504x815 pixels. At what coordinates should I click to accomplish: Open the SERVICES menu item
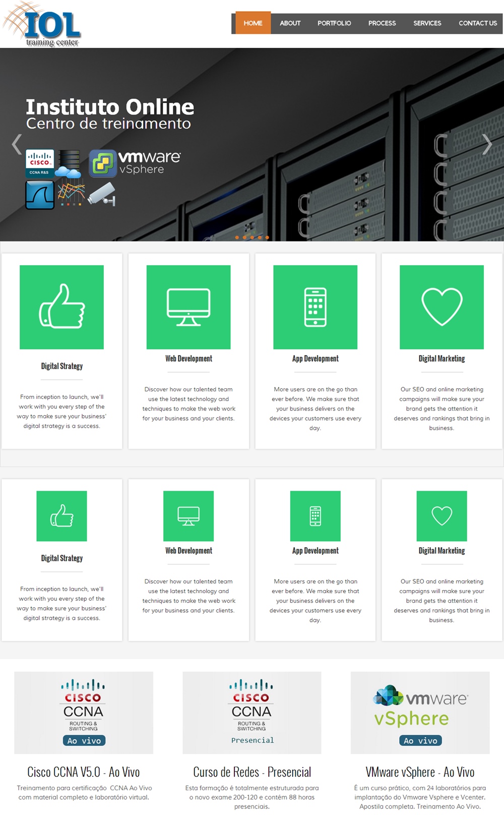coord(427,23)
